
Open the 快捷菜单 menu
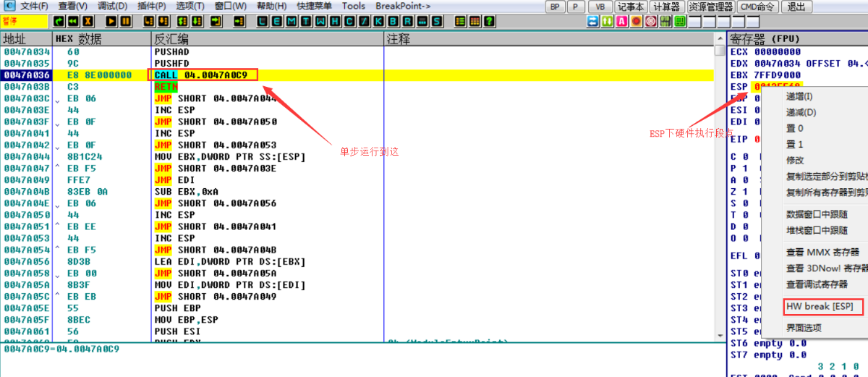[314, 6]
